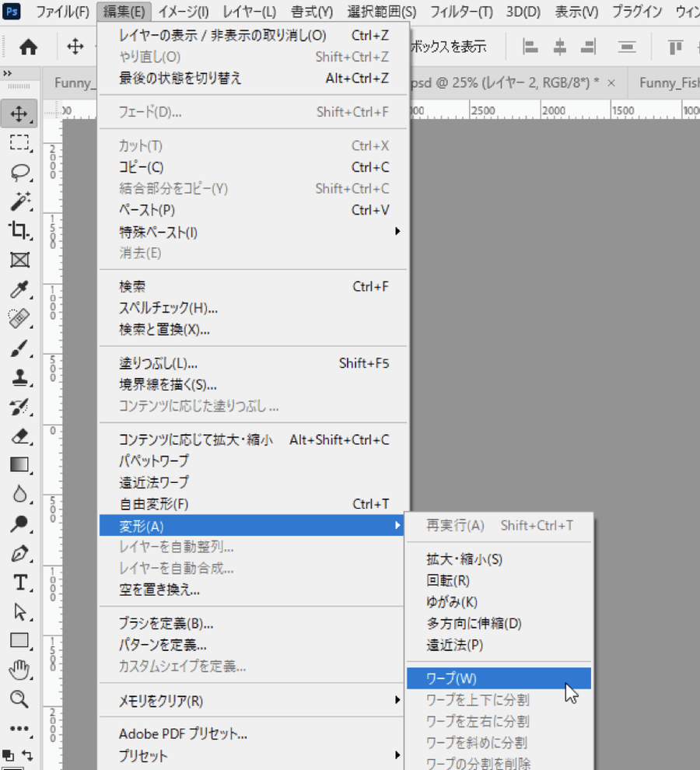Viewport: 700px width, 770px height.
Task: Click the align left edges icon
Action: tap(531, 47)
